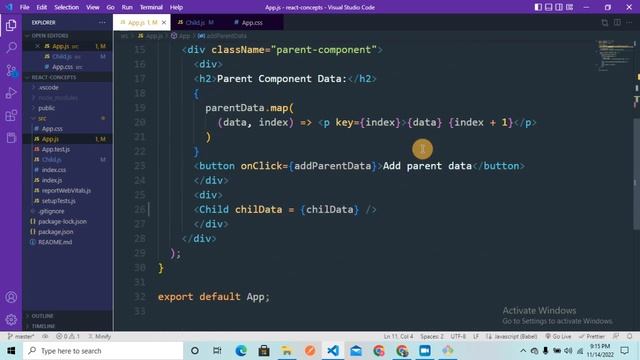Open customize layout icon in title bar

coord(569,7)
